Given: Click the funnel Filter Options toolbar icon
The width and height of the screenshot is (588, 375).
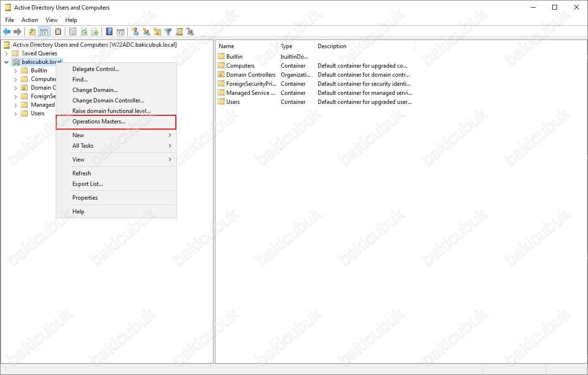Looking at the screenshot, I should tap(168, 32).
